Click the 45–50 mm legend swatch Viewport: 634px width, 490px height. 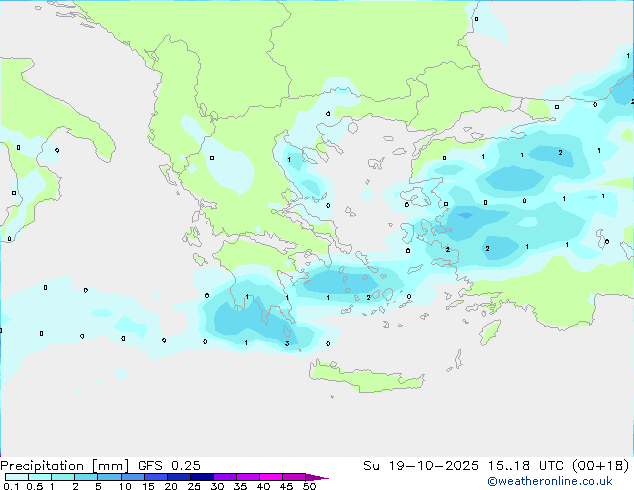[294, 477]
